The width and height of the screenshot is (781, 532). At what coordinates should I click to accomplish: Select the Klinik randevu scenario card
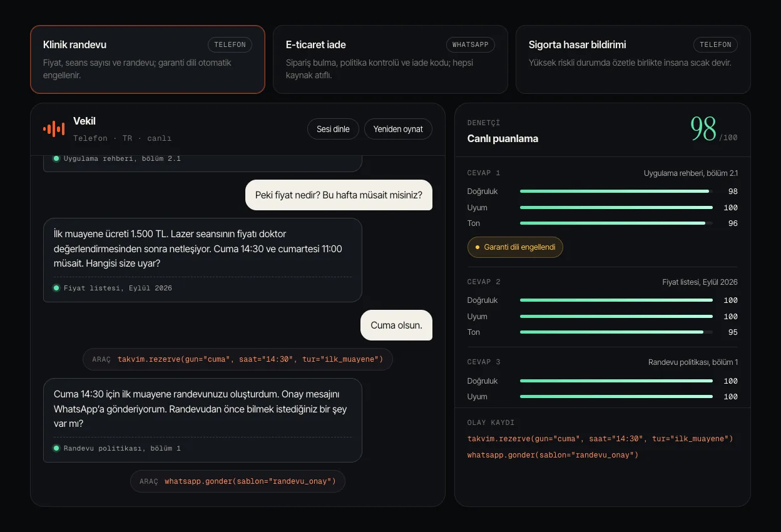pyautogui.click(x=148, y=59)
